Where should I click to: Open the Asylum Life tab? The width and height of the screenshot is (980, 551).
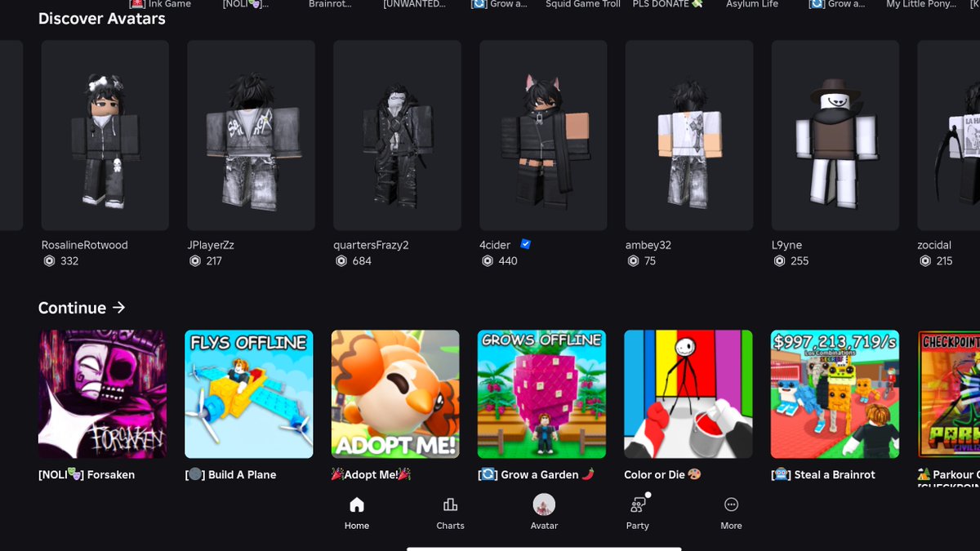coord(751,3)
